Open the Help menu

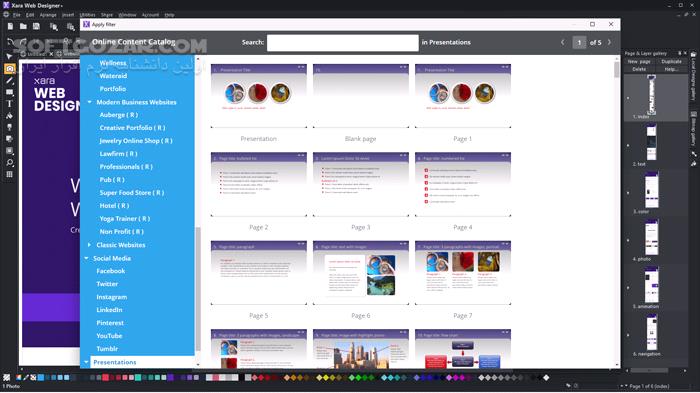tap(169, 15)
